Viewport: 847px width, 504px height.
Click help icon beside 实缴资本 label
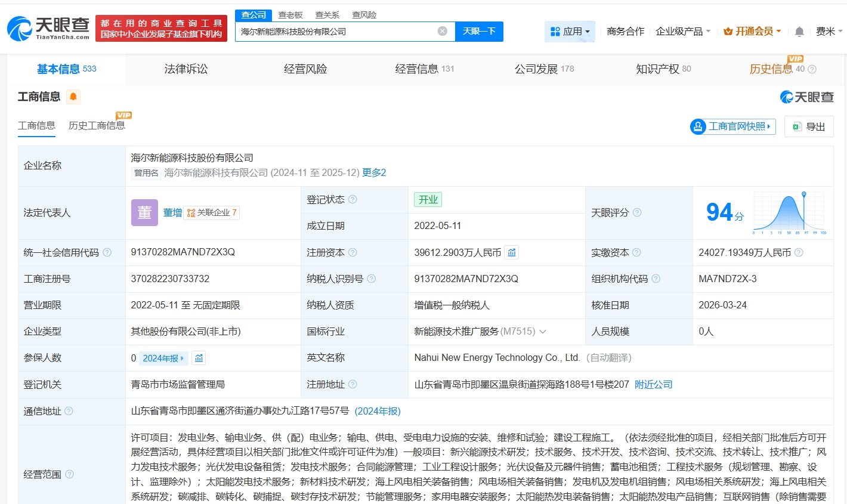(x=636, y=253)
